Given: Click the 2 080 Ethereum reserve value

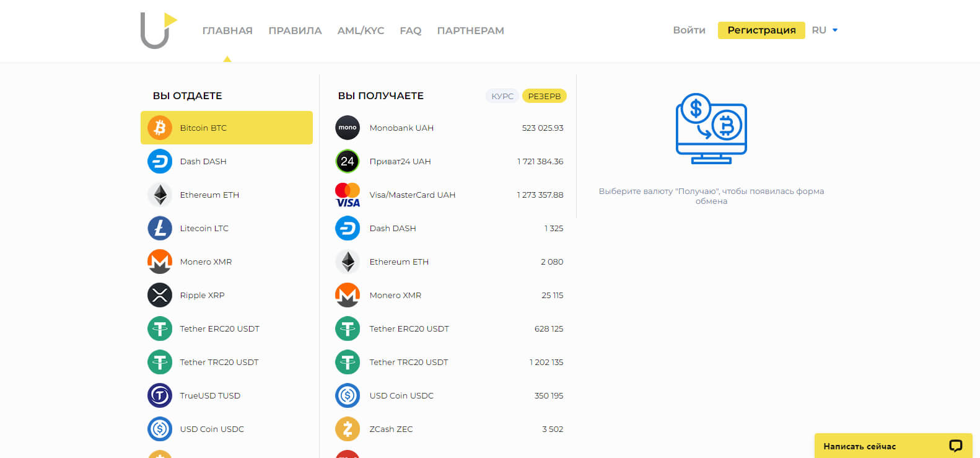Looking at the screenshot, I should [x=552, y=262].
